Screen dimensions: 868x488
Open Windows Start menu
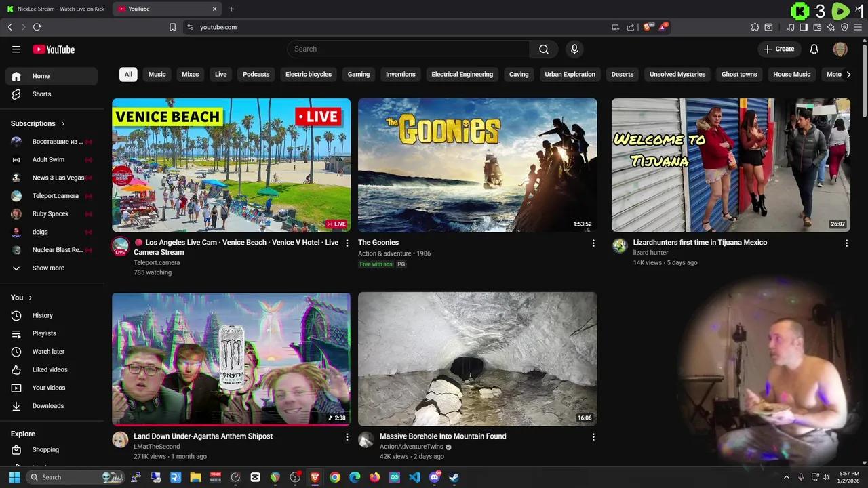coord(14,477)
